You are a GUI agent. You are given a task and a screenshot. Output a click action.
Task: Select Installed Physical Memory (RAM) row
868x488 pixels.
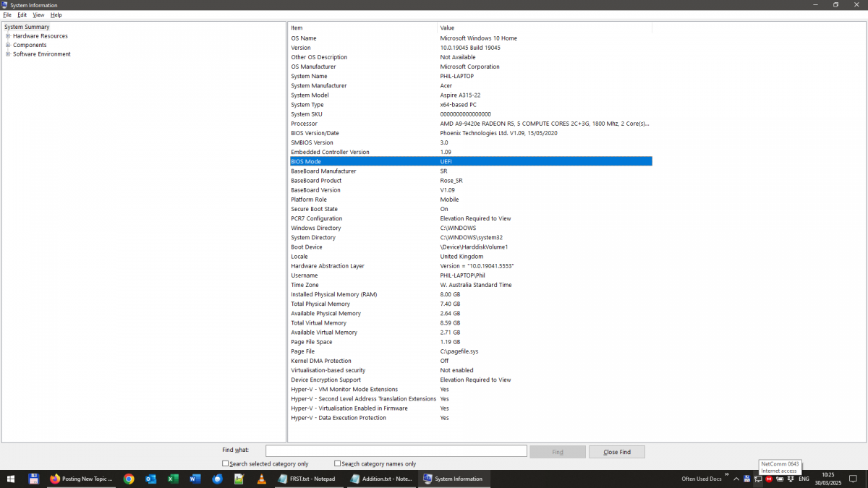point(470,294)
